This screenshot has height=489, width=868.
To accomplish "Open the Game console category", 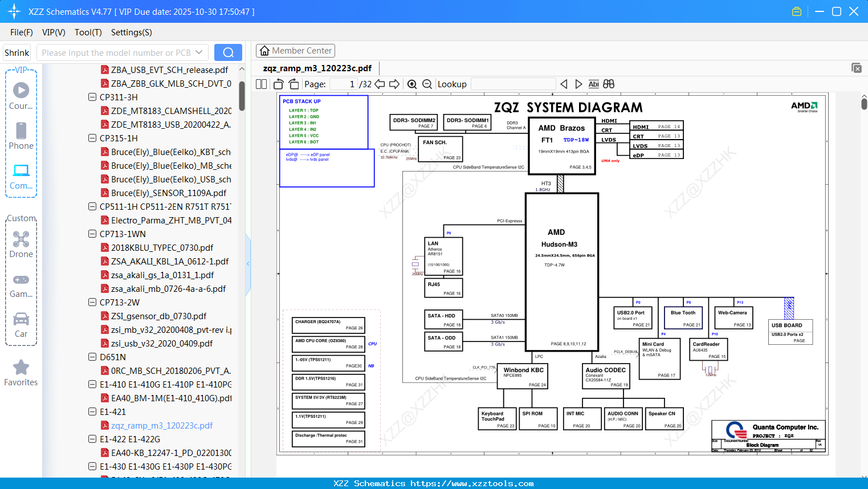I will (x=21, y=286).
